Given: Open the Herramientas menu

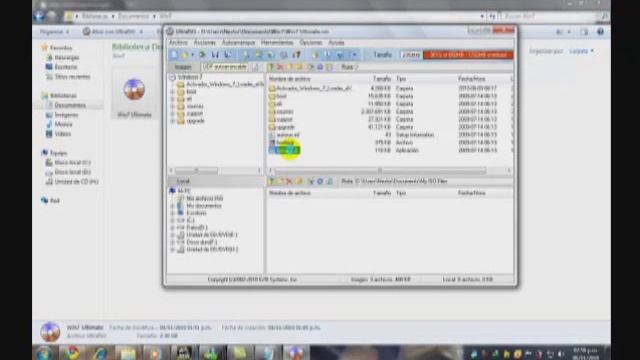Looking at the screenshot, I should (277, 42).
